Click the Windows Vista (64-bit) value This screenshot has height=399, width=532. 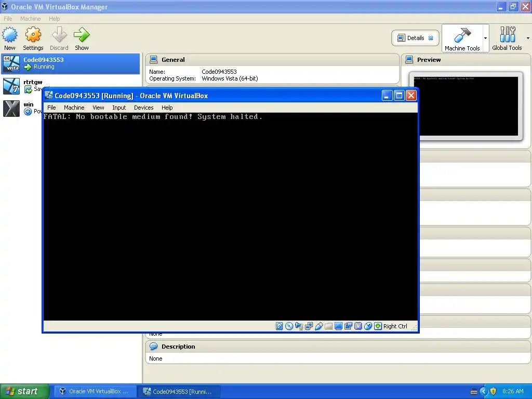click(x=230, y=78)
